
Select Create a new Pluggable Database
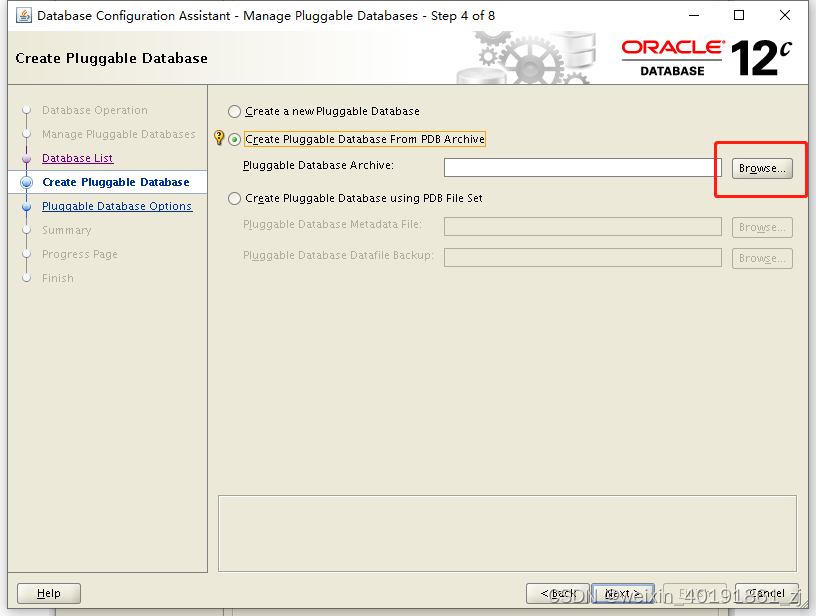234,112
